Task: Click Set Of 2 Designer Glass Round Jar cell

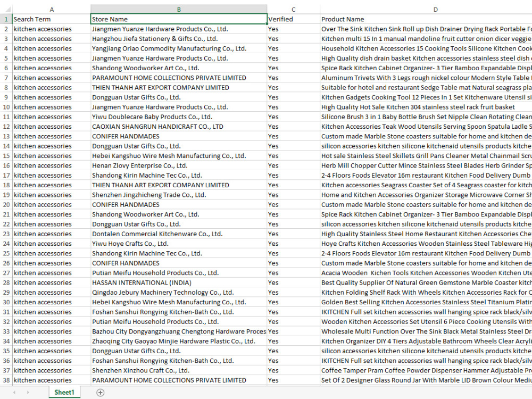Action: pyautogui.click(x=426, y=380)
